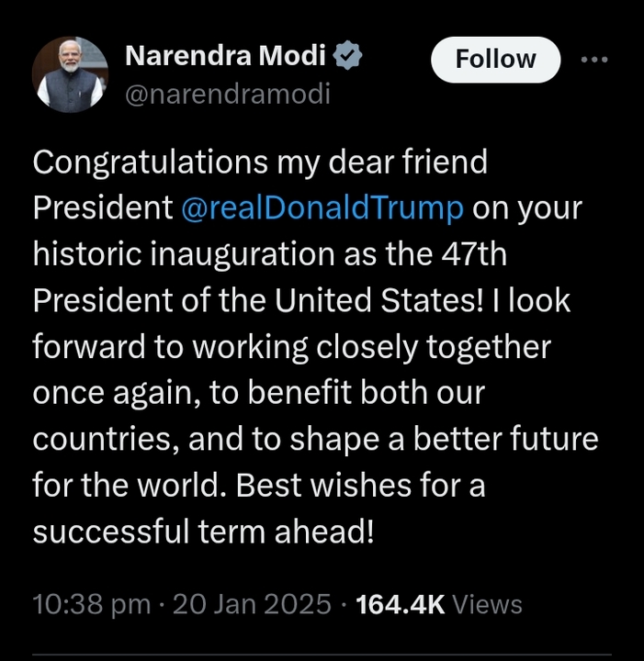The image size is (644, 661).
Task: Open the Narendra Modi display name
Action: (226, 55)
